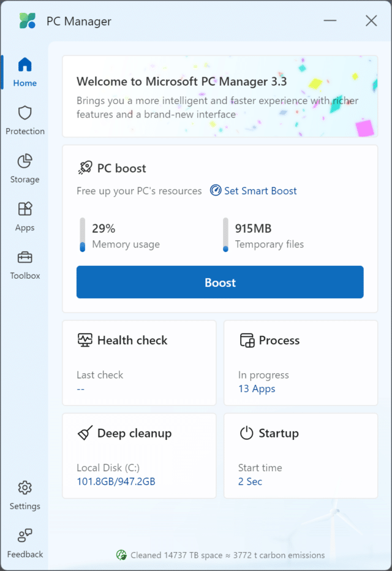Open the Startup card
392x571 pixels.
coord(301,456)
